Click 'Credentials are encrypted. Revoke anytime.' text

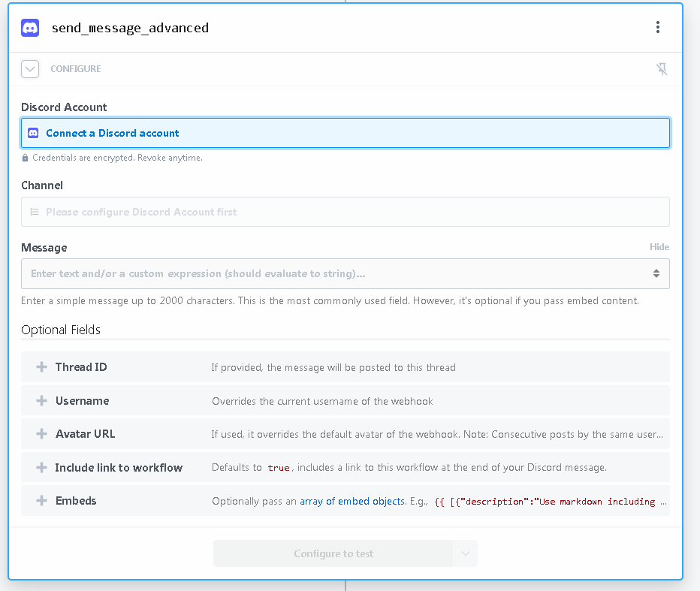tap(117, 158)
